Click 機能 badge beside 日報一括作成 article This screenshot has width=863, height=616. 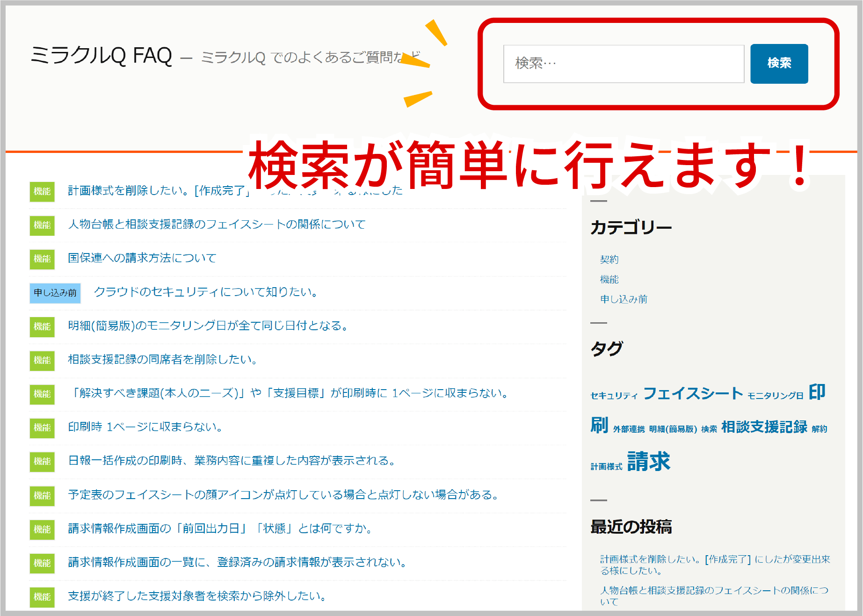coord(42,462)
